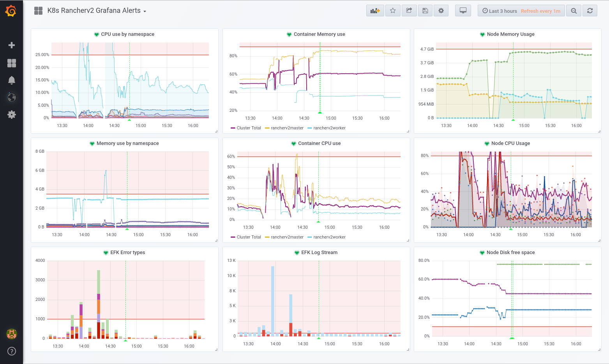Open the EFK Log Stream panel title menu
609x364 pixels.
click(x=319, y=253)
